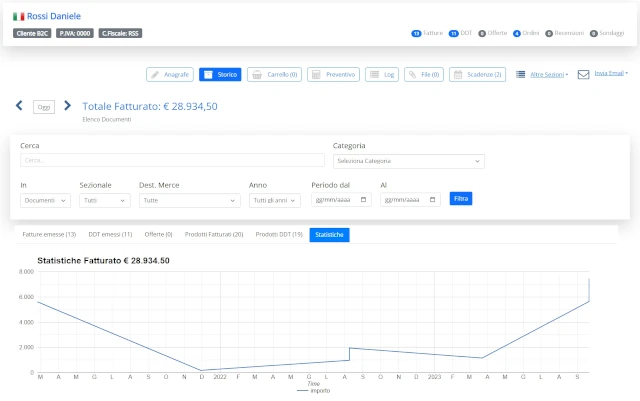
Task: Open the Fatture link in header
Action: tap(433, 33)
